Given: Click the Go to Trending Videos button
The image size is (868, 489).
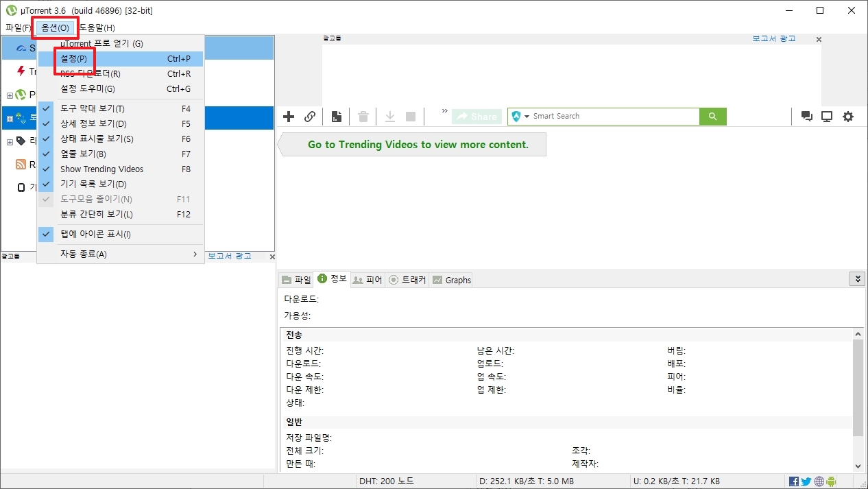Looking at the screenshot, I should click(x=411, y=144).
